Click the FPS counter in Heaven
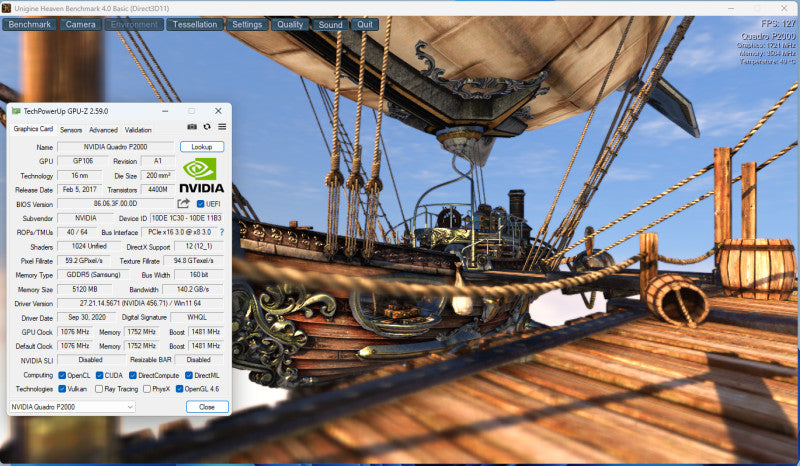Viewport: 800px width, 466px height. point(778,24)
